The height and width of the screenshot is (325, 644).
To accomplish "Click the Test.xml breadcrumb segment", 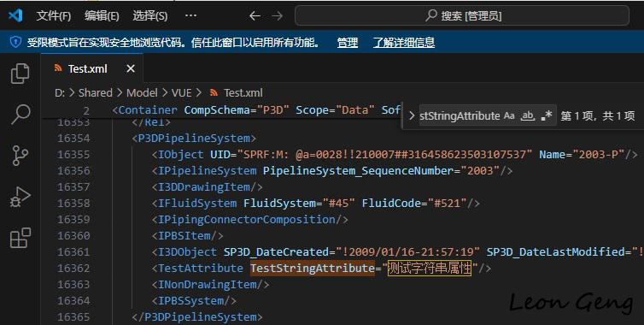I will [243, 93].
